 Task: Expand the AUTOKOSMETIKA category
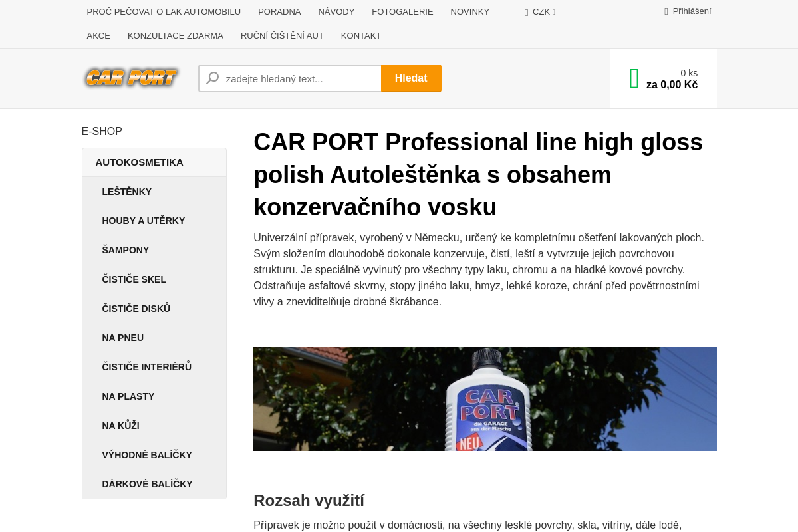140,162
